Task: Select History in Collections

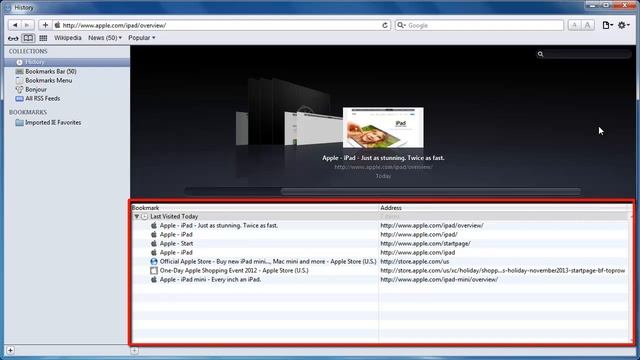Action: pos(67,62)
